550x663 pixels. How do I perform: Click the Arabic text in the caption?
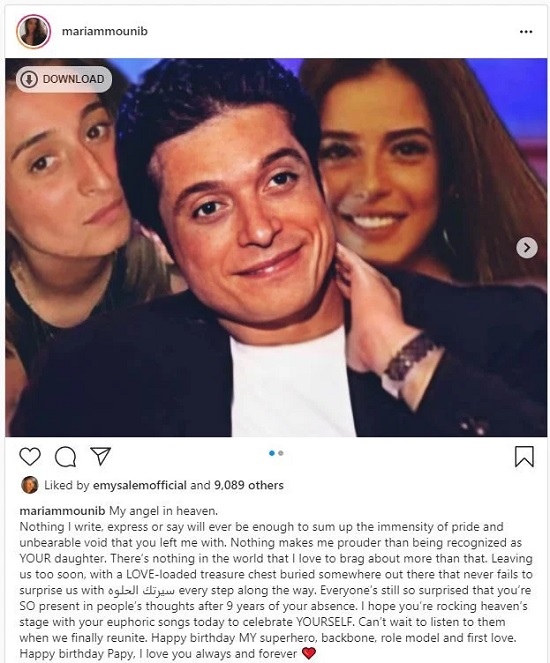click(x=142, y=590)
